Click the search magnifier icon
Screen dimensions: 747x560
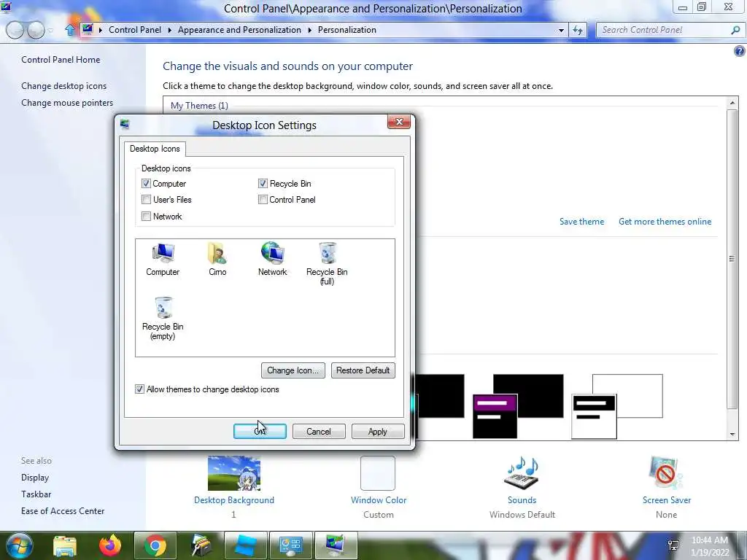click(x=735, y=30)
